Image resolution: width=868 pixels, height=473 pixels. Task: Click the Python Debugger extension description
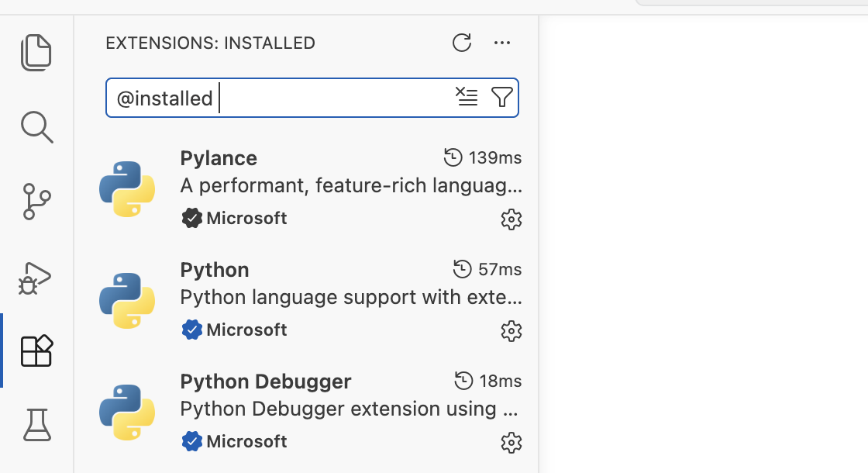click(350, 409)
